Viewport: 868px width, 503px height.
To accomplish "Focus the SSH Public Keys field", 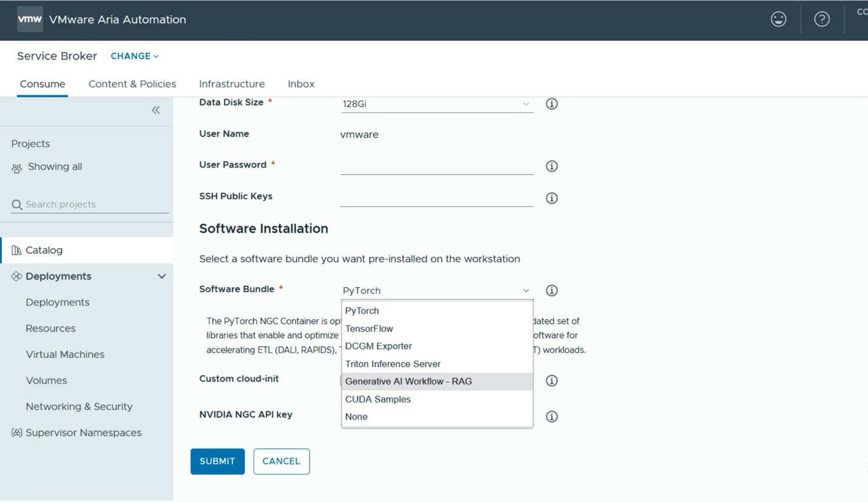I will coord(436,197).
